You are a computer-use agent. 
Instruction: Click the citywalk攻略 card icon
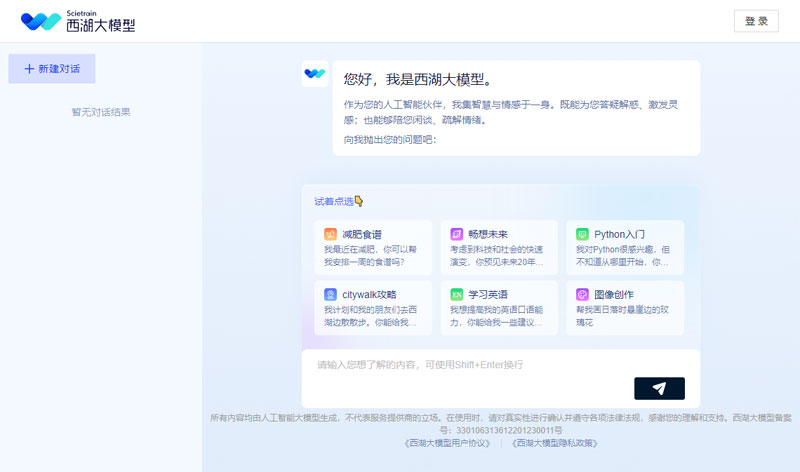330,295
